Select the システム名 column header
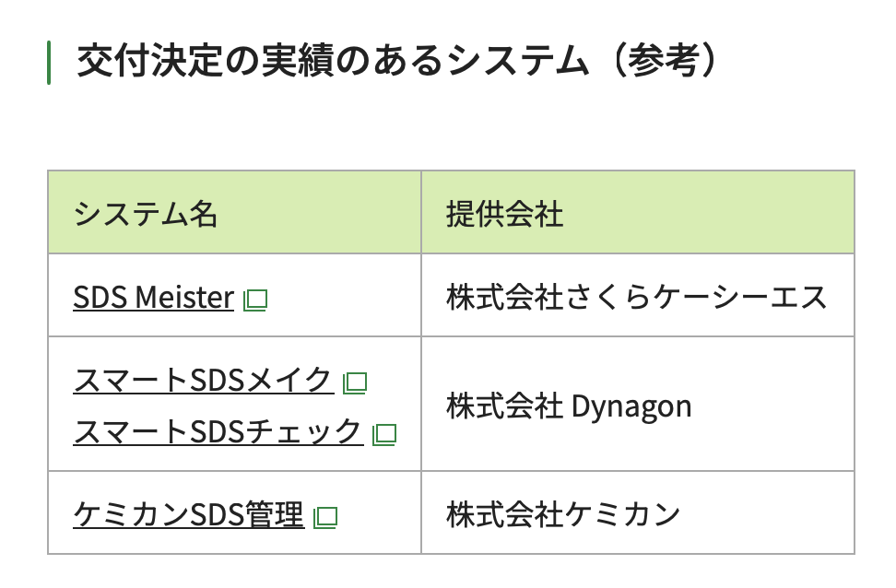 146,215
